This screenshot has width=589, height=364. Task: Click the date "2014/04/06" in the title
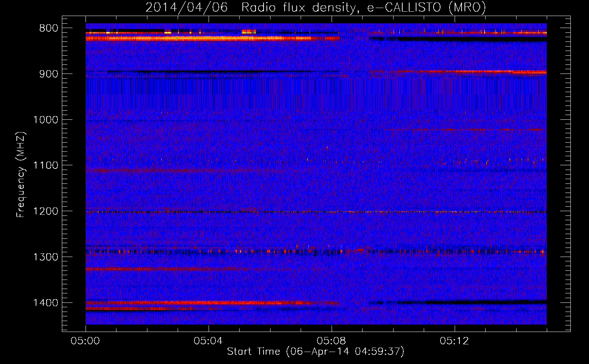pos(187,7)
